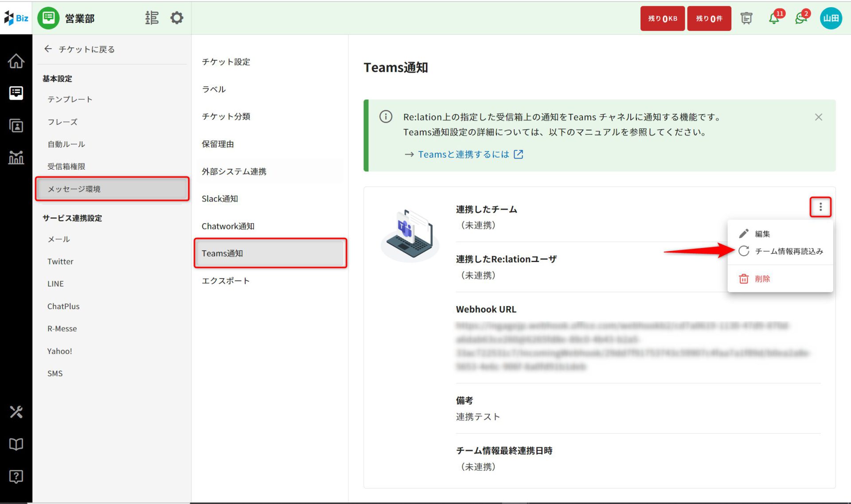Open the address book sidebar icon

pos(16,126)
